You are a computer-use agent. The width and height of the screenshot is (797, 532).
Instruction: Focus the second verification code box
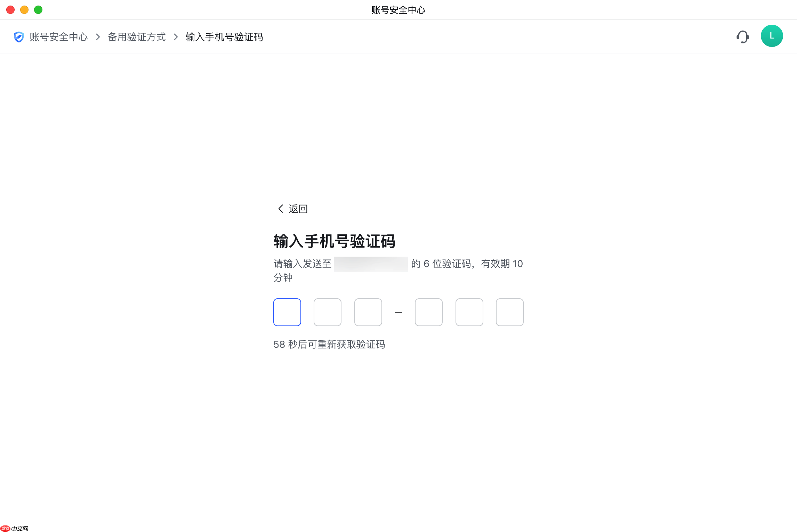coord(328,312)
